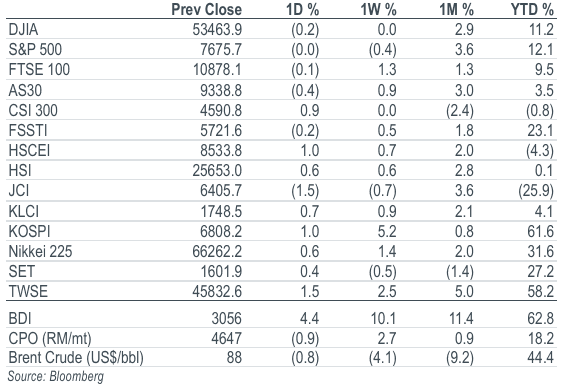Select the KOSPI row label
564x385 pixels.
(29, 231)
